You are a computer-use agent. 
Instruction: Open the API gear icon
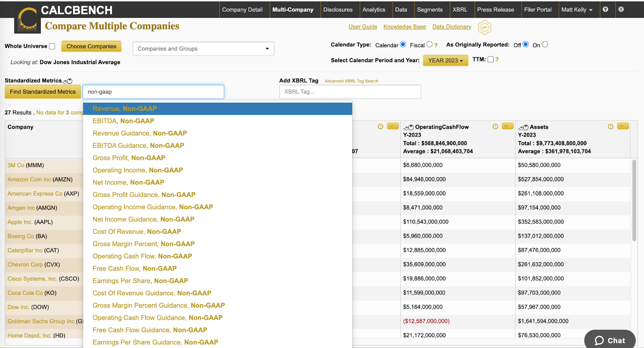(485, 27)
